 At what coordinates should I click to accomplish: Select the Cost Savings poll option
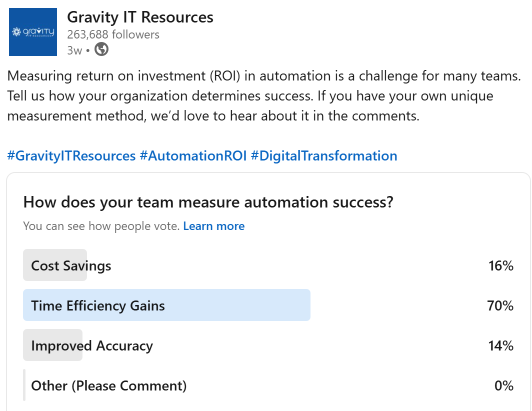click(71, 265)
